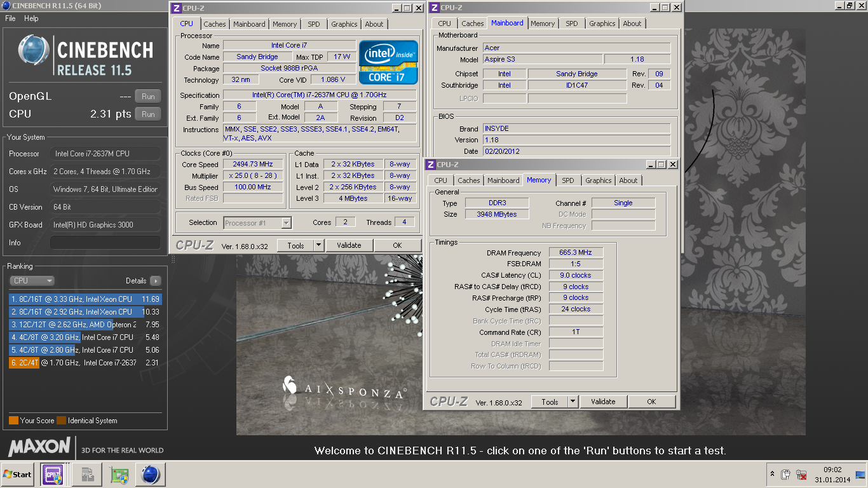Click the BIOS date 02/20/2012
Screen dimensions: 868x488
click(x=576, y=151)
